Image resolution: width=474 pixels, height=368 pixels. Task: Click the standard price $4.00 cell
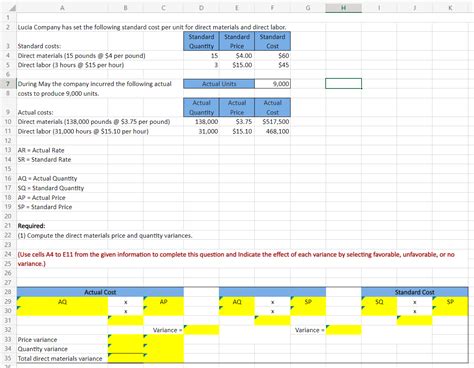tap(237, 56)
